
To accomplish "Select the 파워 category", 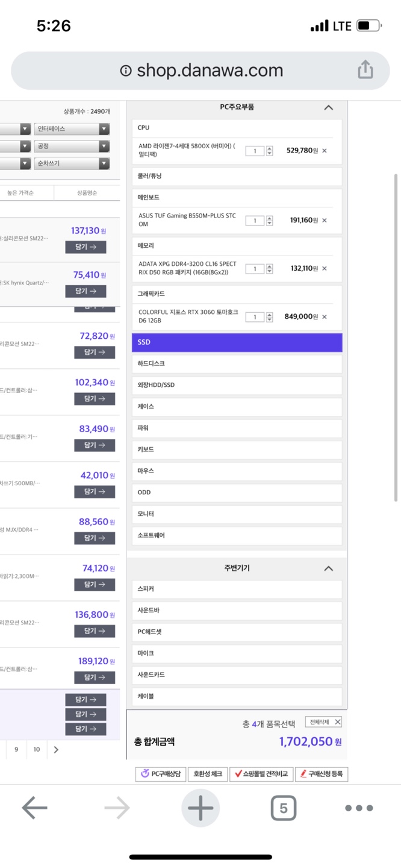I will pos(237,429).
